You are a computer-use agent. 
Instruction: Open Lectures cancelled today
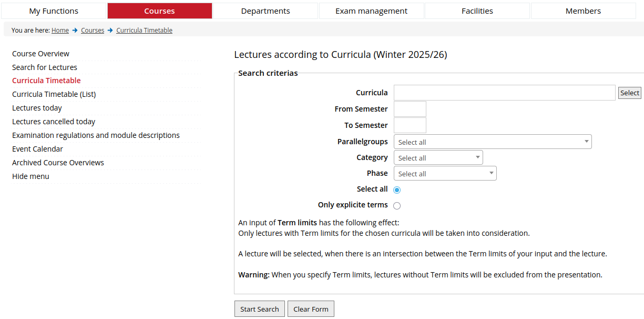point(54,121)
